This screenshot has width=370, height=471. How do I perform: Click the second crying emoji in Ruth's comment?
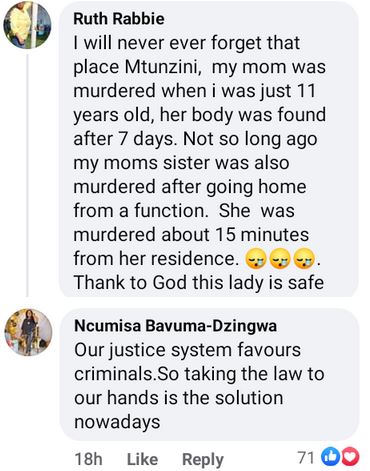pos(280,258)
